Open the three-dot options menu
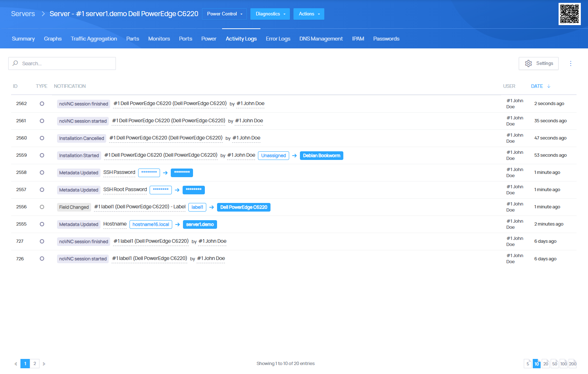Viewport: 588px width, 374px height. coord(571,63)
